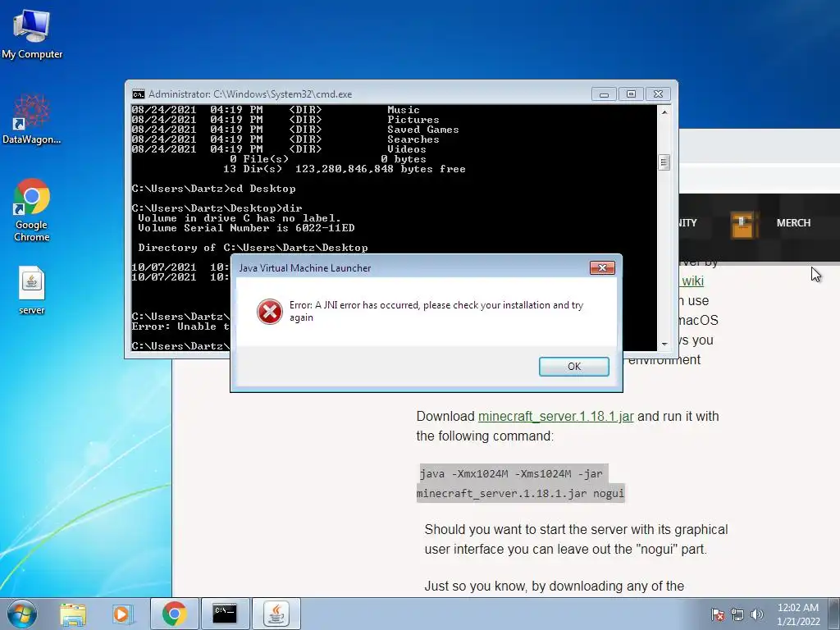Click the chest icon beside MERCH
Image resolution: width=840 pixels, height=630 pixels.
click(744, 224)
